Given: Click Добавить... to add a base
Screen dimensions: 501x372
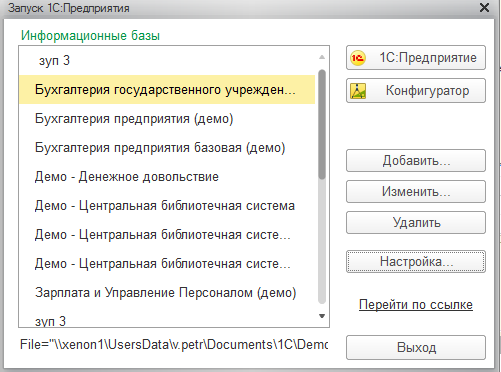Looking at the screenshot, I should [x=416, y=161].
